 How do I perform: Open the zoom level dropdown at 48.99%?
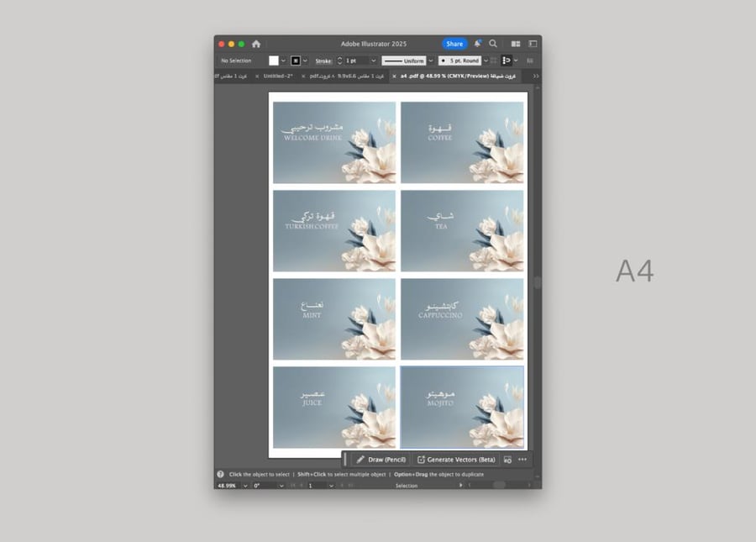[245, 486]
